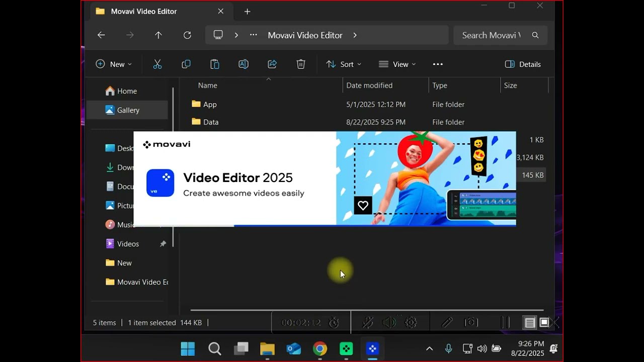644x362 pixels.
Task: Toggle system audio speaker in recorder toolbar
Action: [x=388, y=322]
